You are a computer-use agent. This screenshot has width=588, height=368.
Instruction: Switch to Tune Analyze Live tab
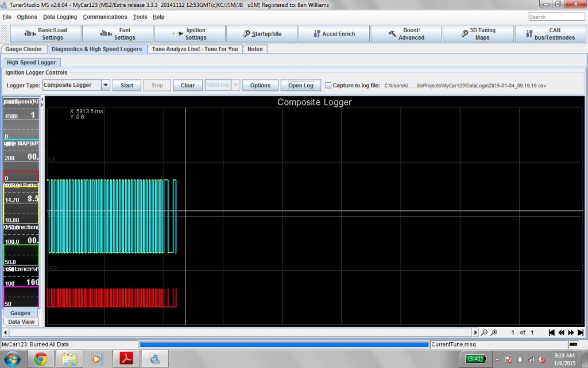coord(195,49)
